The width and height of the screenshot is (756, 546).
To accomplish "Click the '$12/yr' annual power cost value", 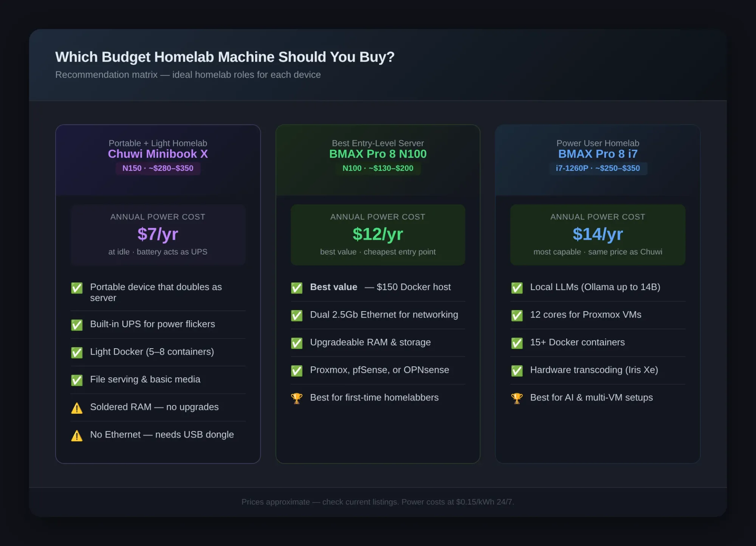I will tap(378, 234).
